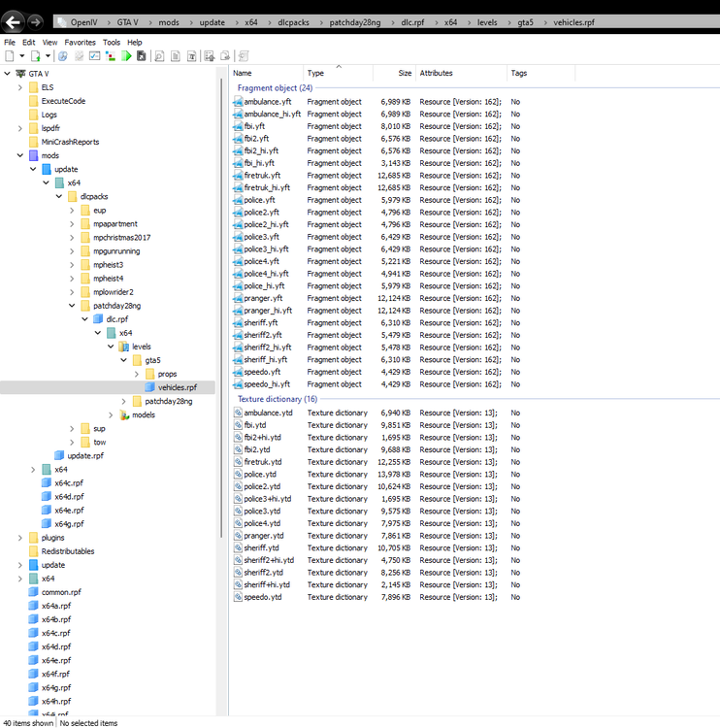720x728 pixels.
Task: Expand the props folder node
Action: coord(137,374)
